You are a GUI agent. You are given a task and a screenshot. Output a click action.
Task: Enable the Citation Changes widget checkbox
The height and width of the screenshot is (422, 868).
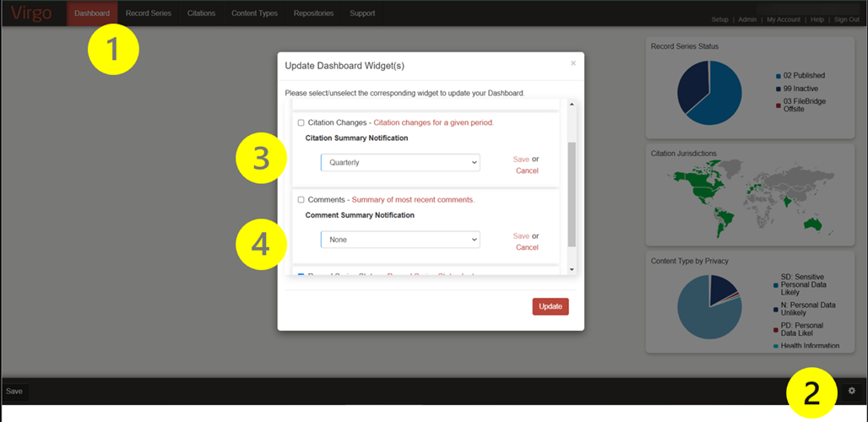301,123
